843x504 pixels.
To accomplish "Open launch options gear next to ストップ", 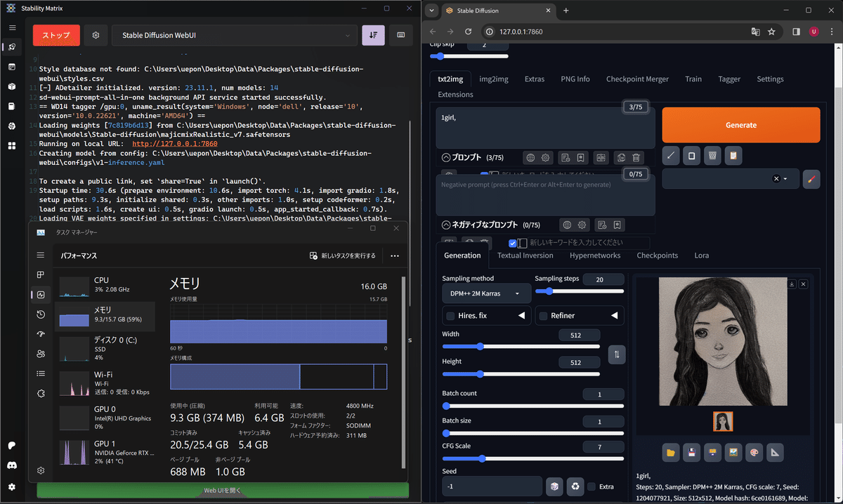I will [96, 35].
